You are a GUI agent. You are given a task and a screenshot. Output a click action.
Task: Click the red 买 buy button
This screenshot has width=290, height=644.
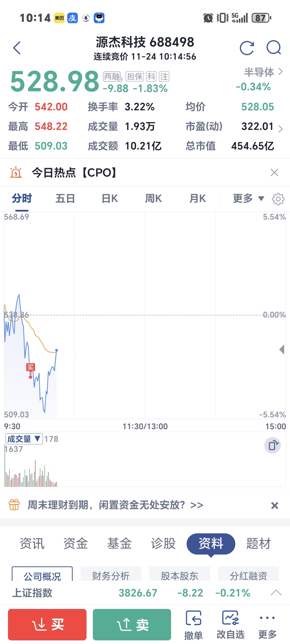[x=47, y=624]
